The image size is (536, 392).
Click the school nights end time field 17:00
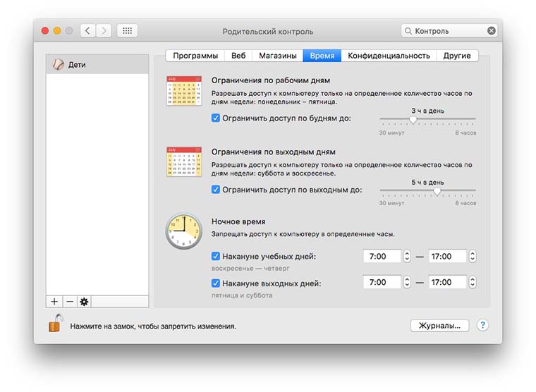[447, 256]
